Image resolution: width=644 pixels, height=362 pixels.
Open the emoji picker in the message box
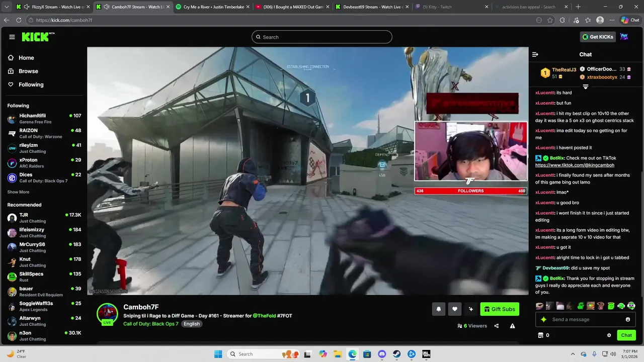point(628,319)
